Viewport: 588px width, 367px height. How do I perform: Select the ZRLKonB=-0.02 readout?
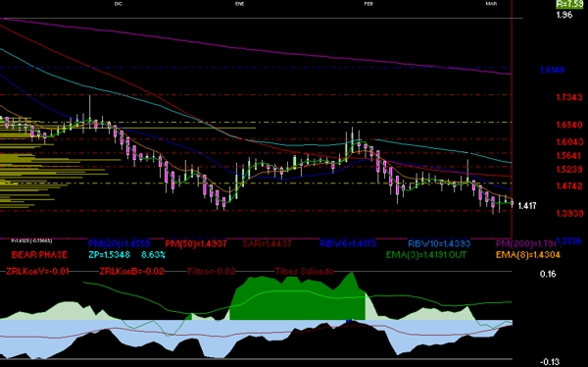pyautogui.click(x=131, y=271)
